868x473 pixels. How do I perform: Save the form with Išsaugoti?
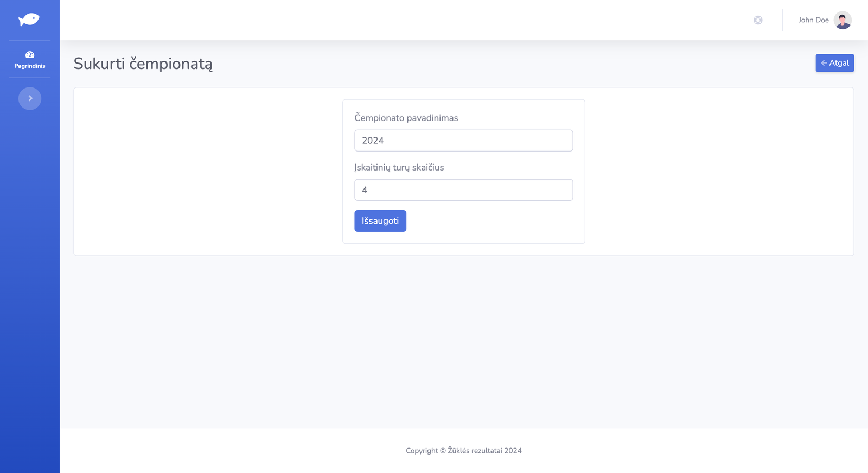(x=380, y=221)
